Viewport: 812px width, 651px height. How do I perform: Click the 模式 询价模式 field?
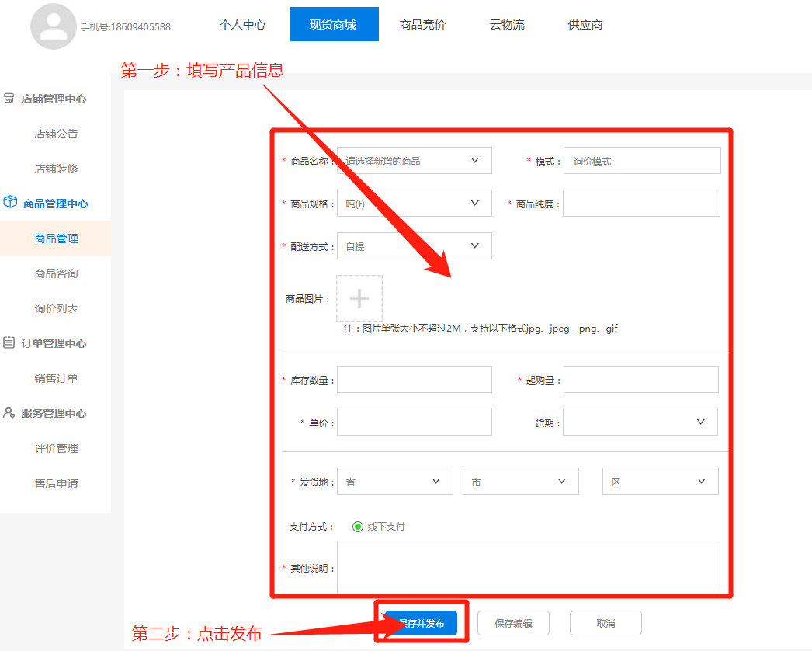coord(642,161)
